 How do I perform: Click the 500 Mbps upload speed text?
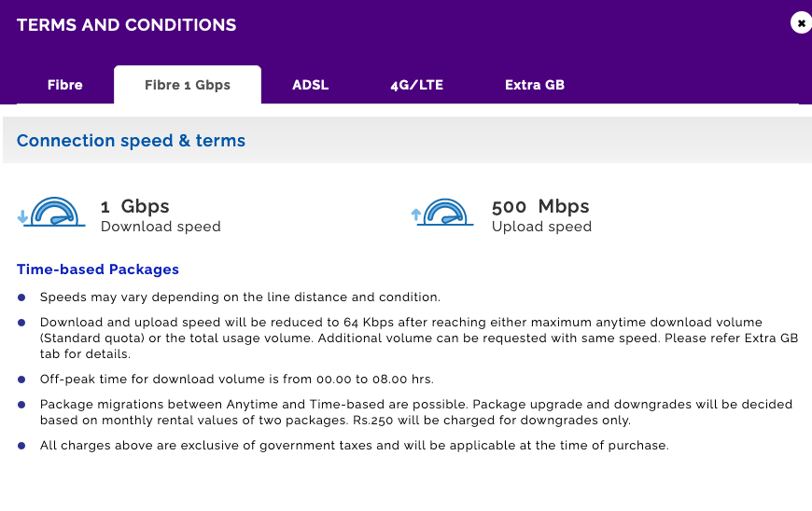pyautogui.click(x=540, y=206)
